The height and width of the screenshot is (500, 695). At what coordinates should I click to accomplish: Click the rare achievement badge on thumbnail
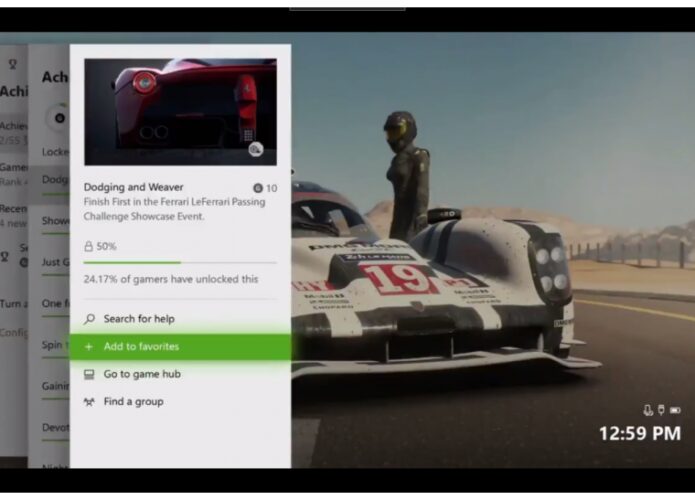[255, 149]
